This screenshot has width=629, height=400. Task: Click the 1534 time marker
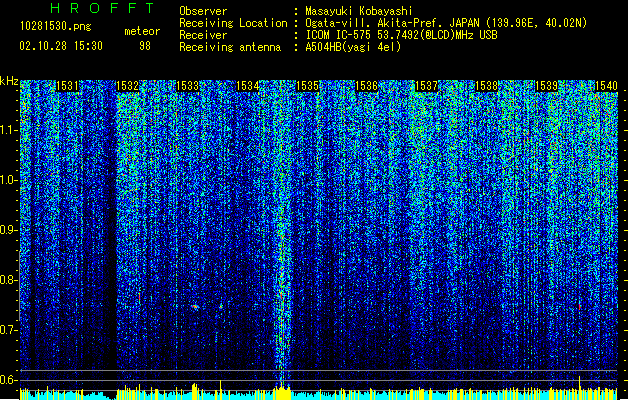tap(248, 86)
